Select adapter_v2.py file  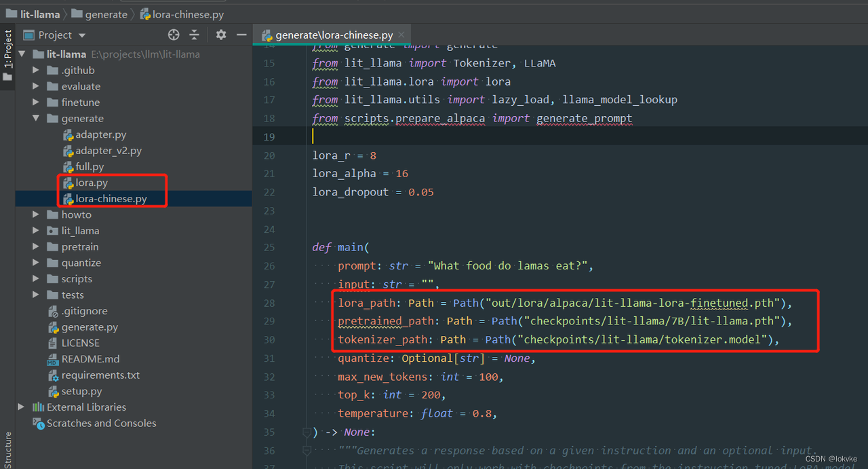tap(108, 151)
